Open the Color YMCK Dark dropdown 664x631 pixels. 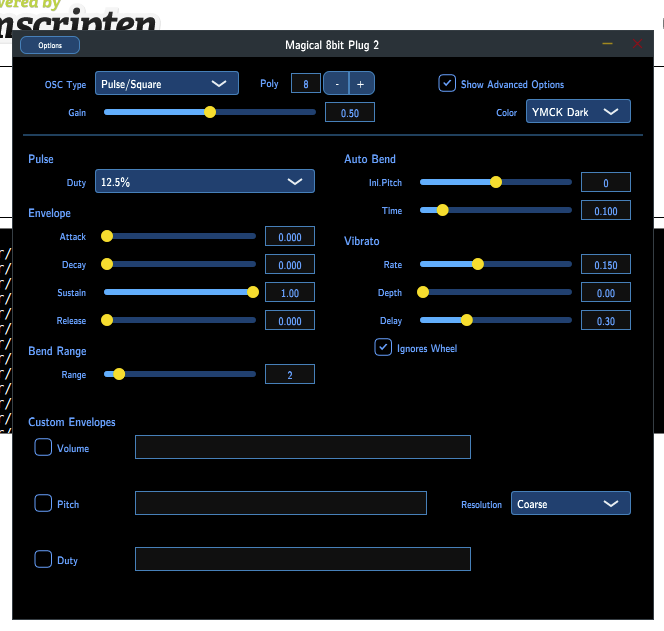[578, 111]
